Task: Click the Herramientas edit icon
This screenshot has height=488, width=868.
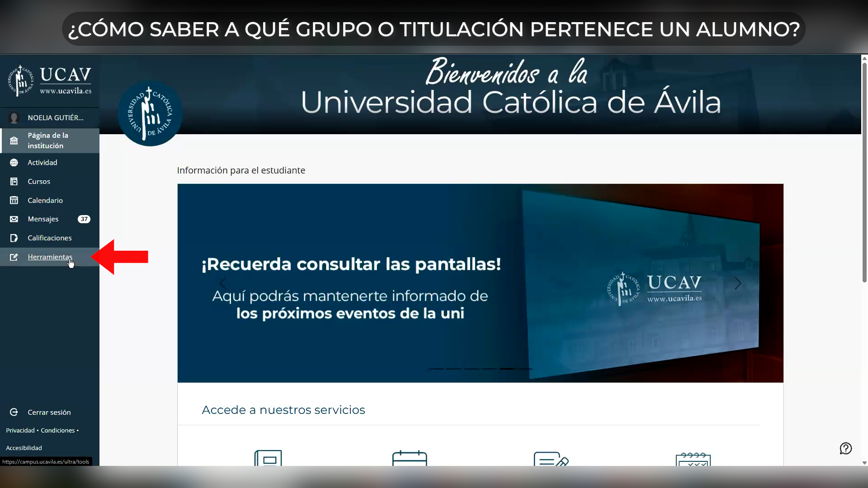Action: coord(14,257)
